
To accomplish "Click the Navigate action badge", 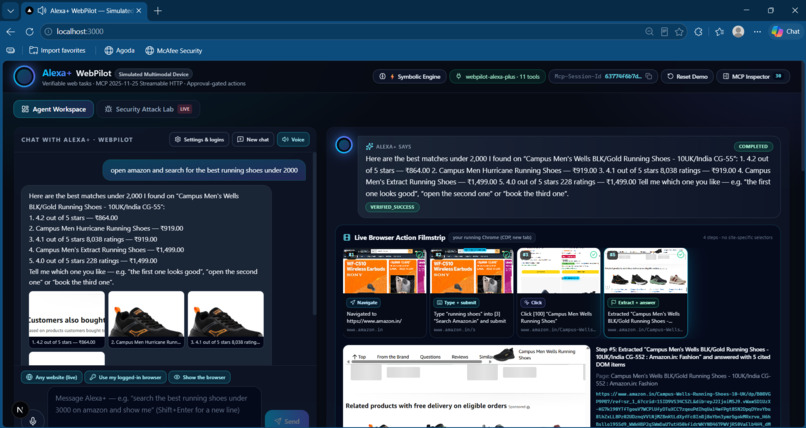I will 363,303.
